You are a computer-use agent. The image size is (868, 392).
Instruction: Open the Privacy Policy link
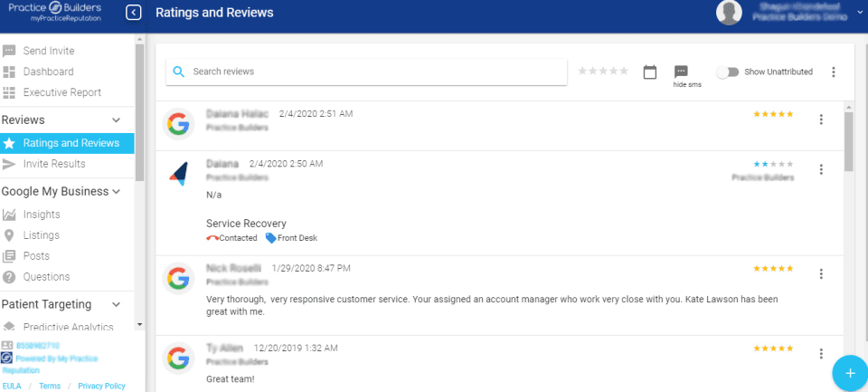[x=102, y=386]
